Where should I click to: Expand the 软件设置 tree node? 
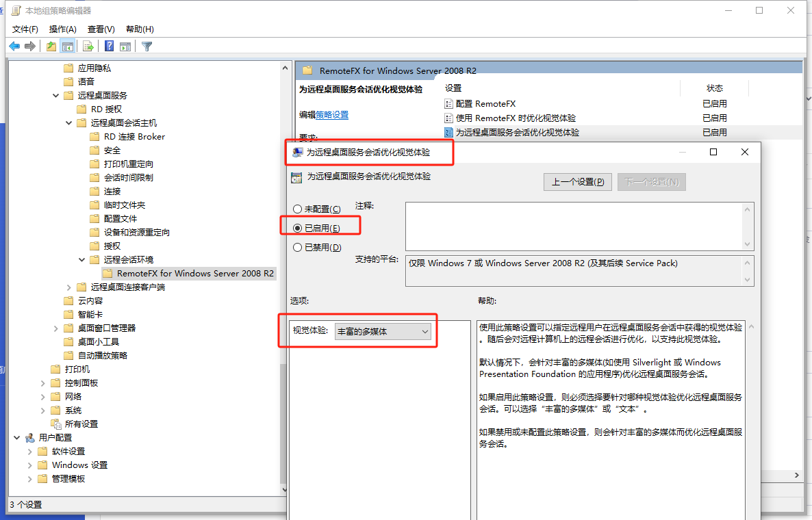point(30,451)
